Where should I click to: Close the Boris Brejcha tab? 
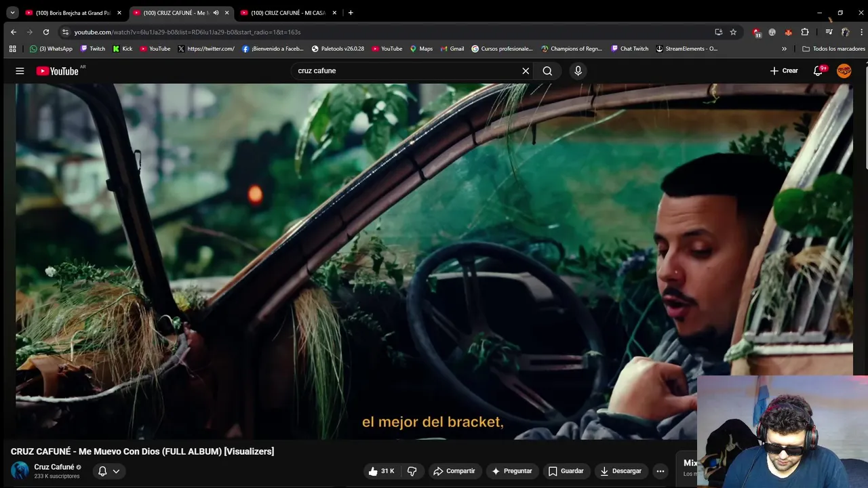point(119,12)
